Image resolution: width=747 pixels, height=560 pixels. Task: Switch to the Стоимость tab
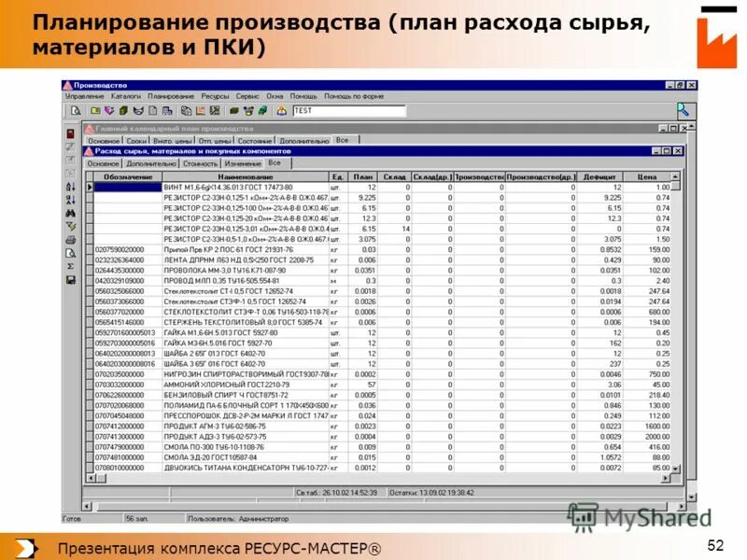tap(199, 163)
